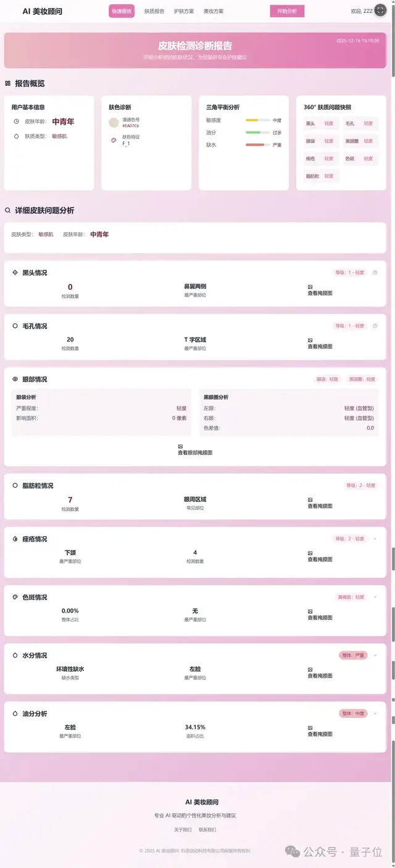
Task: Click the image icon above 查看眼部掩膜图
Action: [180, 446]
